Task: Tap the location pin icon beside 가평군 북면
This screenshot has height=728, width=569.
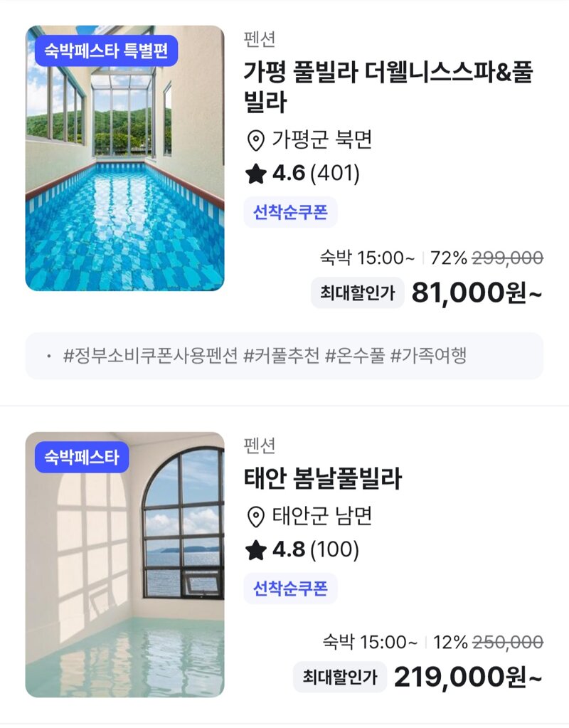Action: (255, 141)
